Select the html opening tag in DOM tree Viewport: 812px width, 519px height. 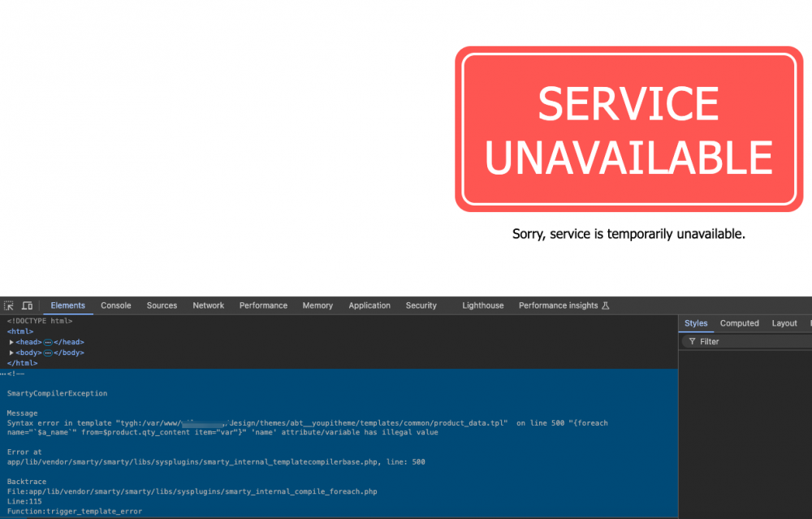pos(21,331)
